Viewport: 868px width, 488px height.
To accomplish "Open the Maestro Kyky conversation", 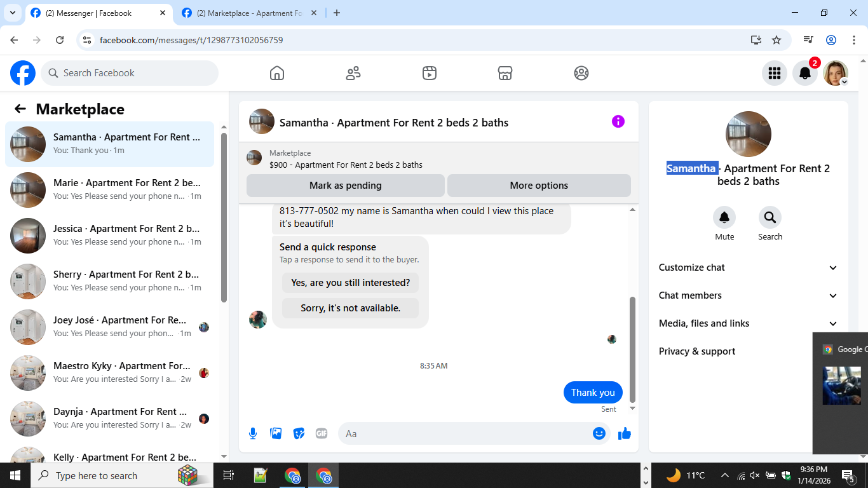I will click(110, 373).
